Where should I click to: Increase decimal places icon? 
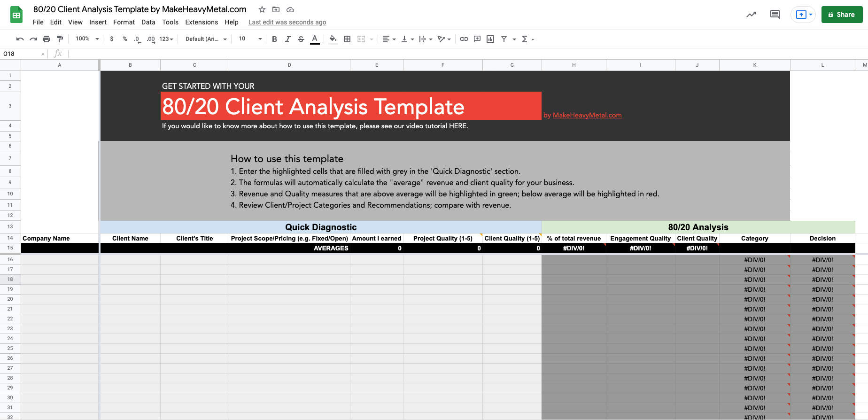[x=151, y=39]
